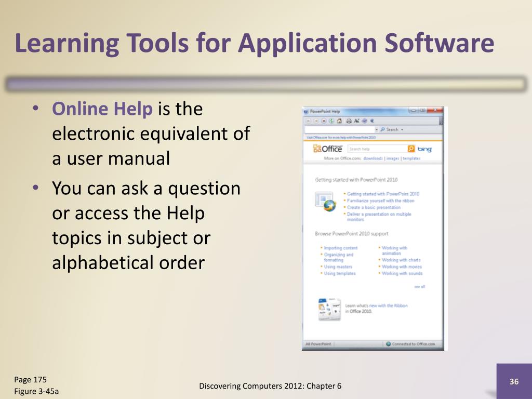Open Working with movies topic
The image size is (532, 399).
(402, 267)
